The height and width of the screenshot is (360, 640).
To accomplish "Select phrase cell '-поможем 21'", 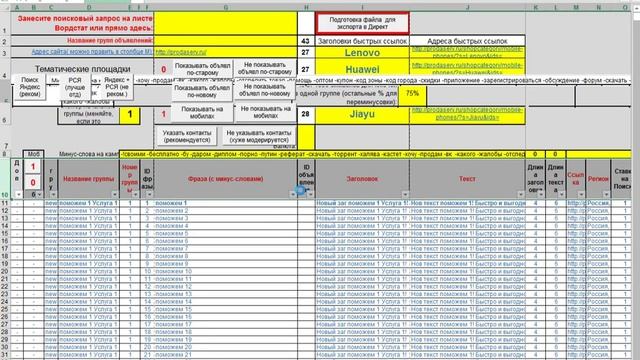I will pos(225,355).
